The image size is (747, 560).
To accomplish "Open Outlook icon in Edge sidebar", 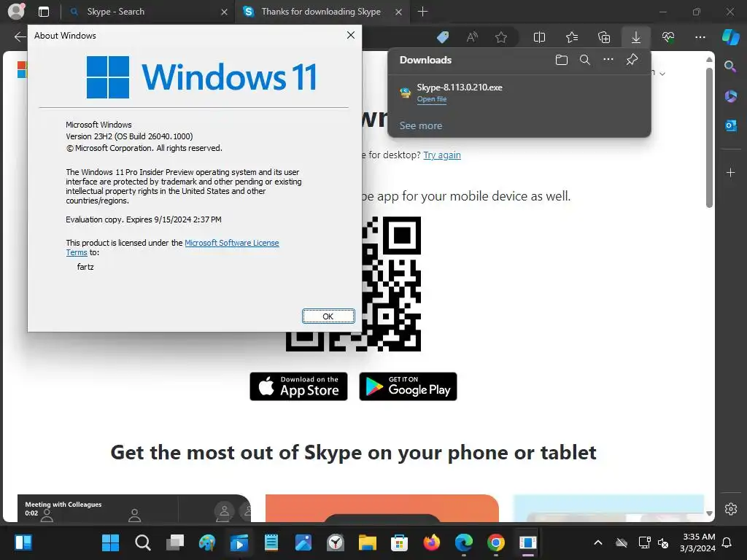I will click(730, 125).
